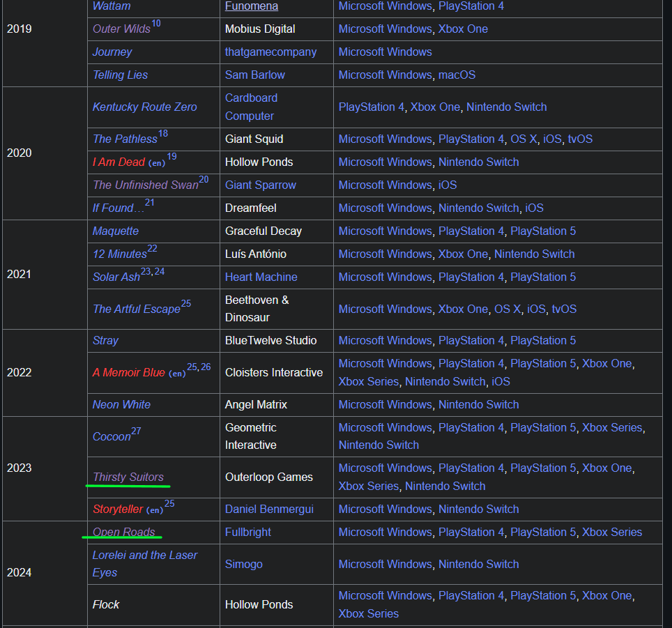The height and width of the screenshot is (628, 672).
Task: Open the Thirsty Suitors link
Action: pyautogui.click(x=128, y=477)
